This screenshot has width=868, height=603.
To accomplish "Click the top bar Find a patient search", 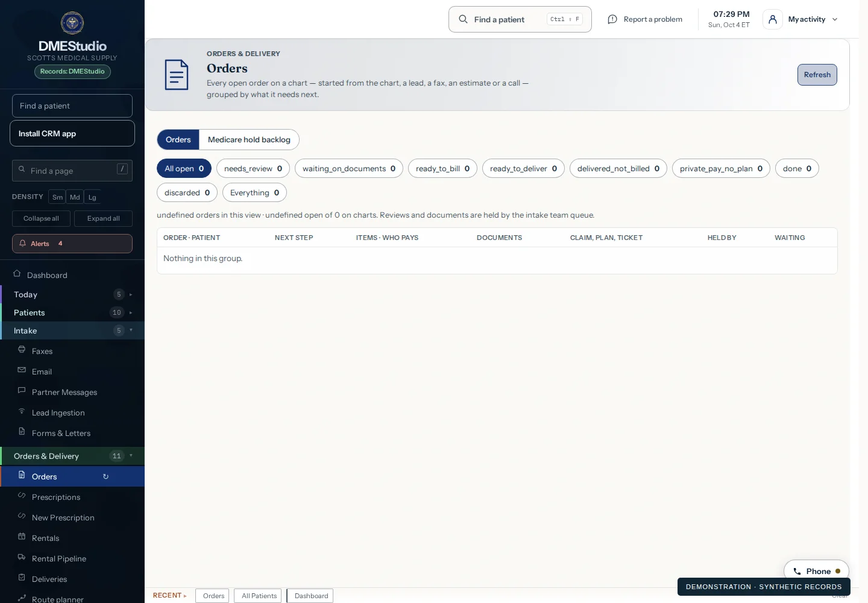I will click(x=520, y=19).
